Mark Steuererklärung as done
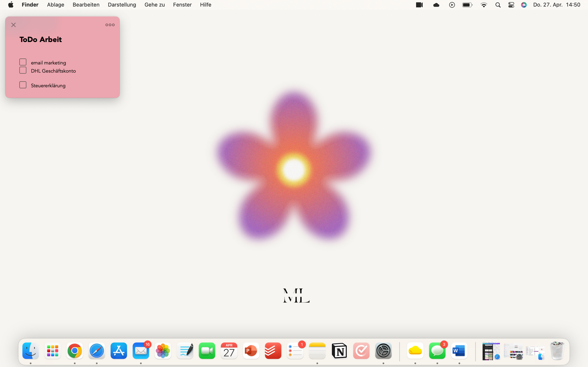 23,85
